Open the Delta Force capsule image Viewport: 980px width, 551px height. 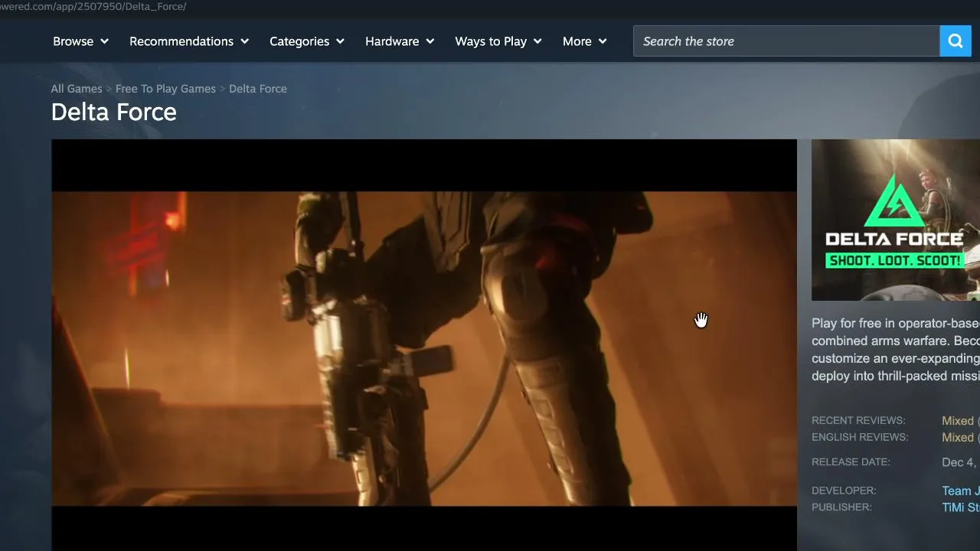(x=896, y=220)
